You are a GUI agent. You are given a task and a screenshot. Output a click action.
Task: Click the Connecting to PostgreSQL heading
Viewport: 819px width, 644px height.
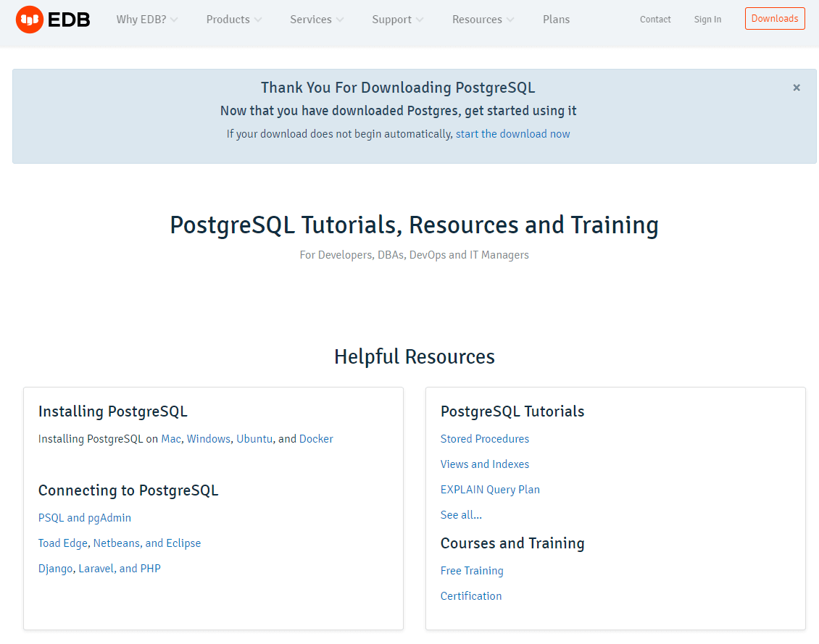[x=128, y=490]
